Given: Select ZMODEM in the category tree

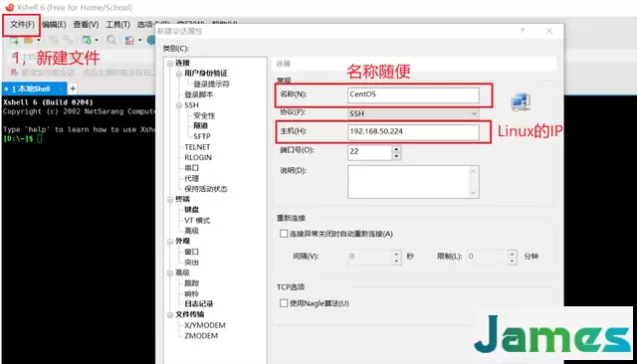Looking at the screenshot, I should point(201,335).
